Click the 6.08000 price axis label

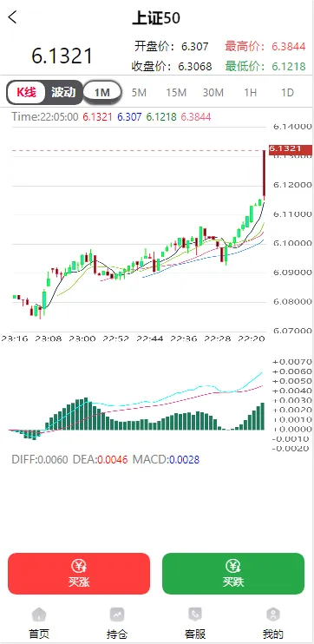coord(292,301)
